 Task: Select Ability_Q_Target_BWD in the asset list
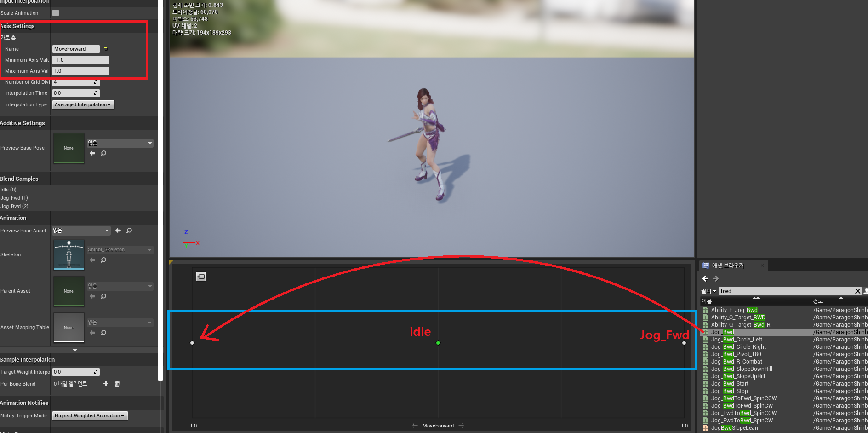(x=738, y=318)
